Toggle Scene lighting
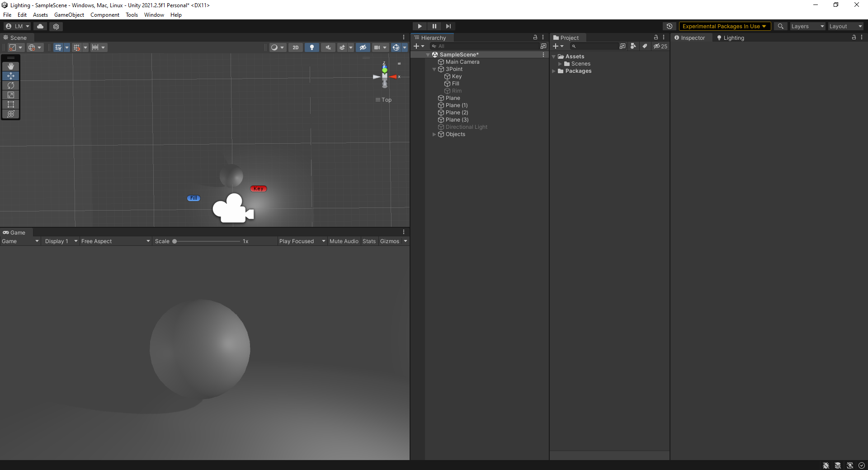 (311, 47)
